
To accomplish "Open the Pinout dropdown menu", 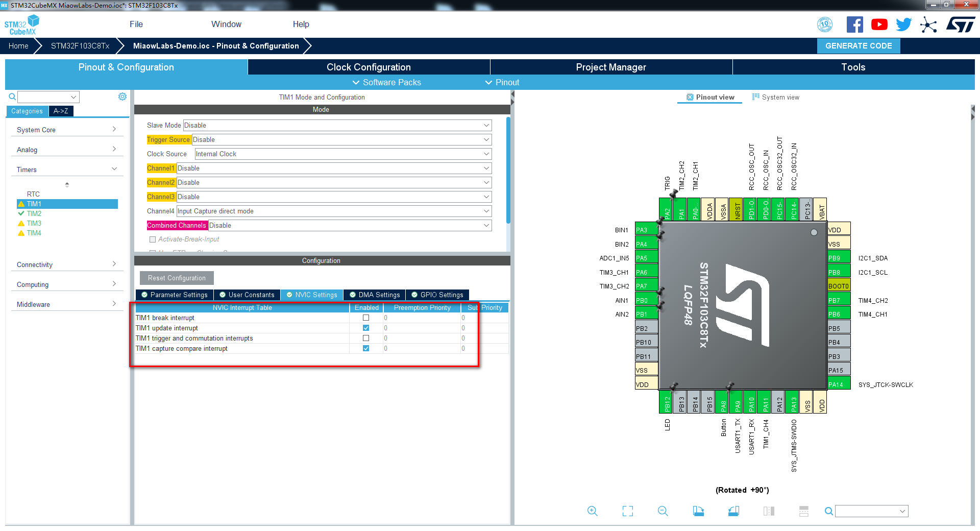I will (502, 82).
